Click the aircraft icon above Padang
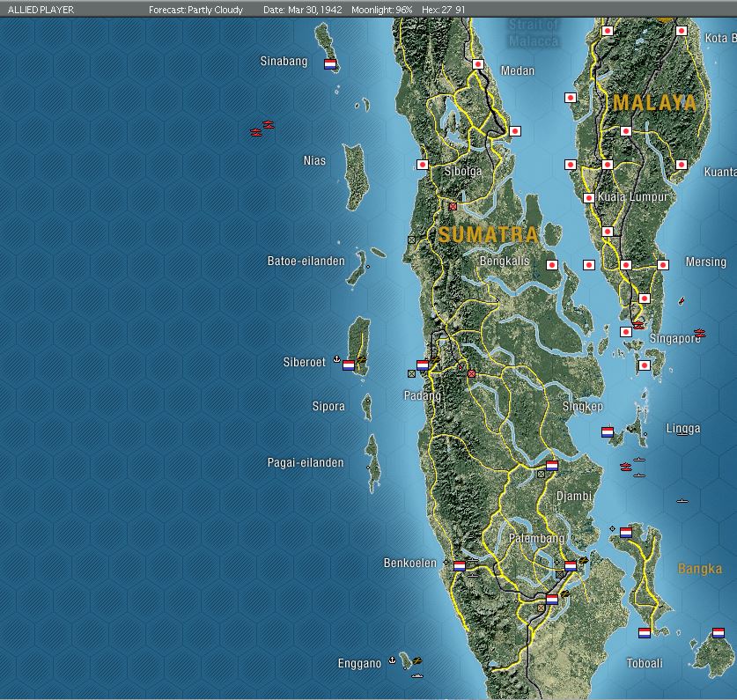The height and width of the screenshot is (700, 737). (x=435, y=359)
